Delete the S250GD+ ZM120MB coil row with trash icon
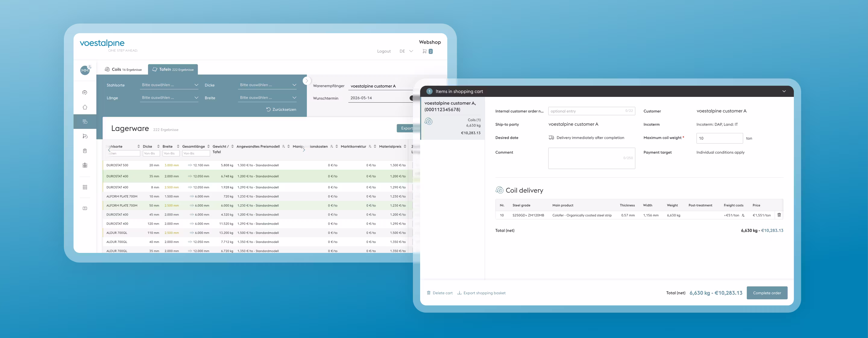Viewport: 868px width, 338px height. [x=779, y=215]
